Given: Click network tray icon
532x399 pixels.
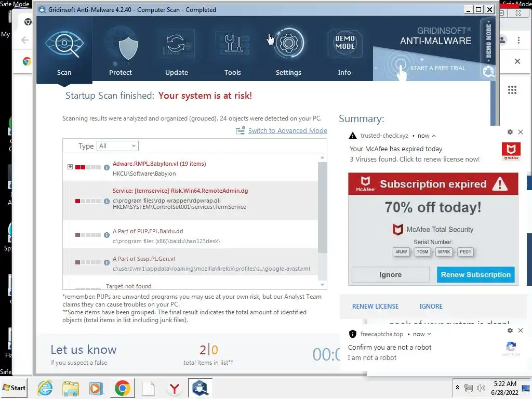Looking at the screenshot, I should [x=468, y=388].
